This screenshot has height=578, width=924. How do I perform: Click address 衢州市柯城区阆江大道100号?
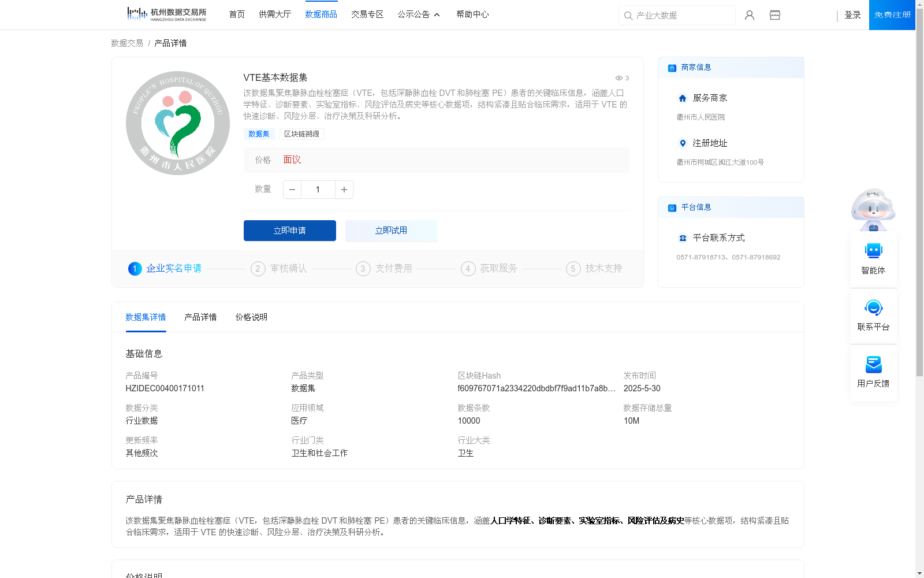click(x=720, y=162)
